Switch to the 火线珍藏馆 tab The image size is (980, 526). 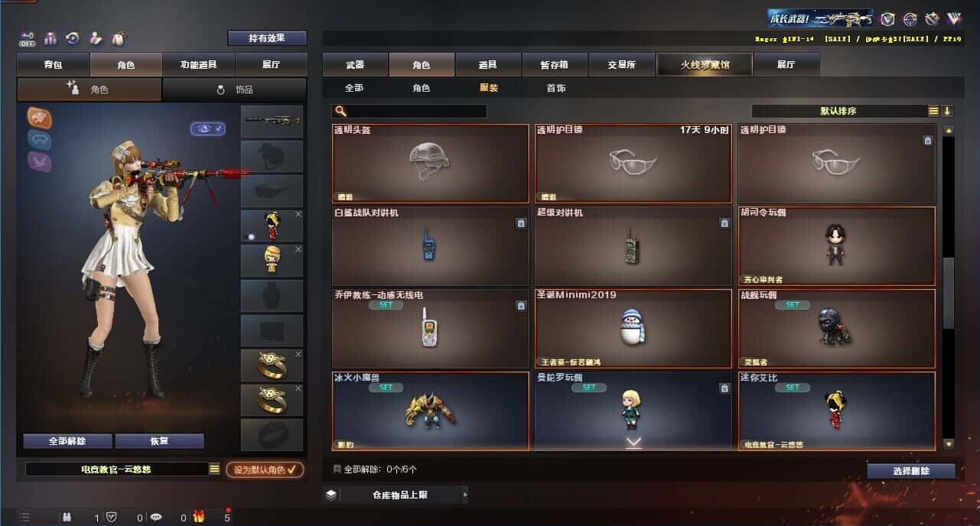coord(705,65)
